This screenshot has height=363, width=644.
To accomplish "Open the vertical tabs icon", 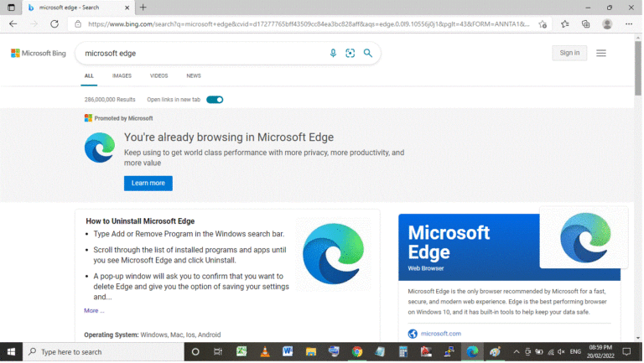I will (11, 8).
